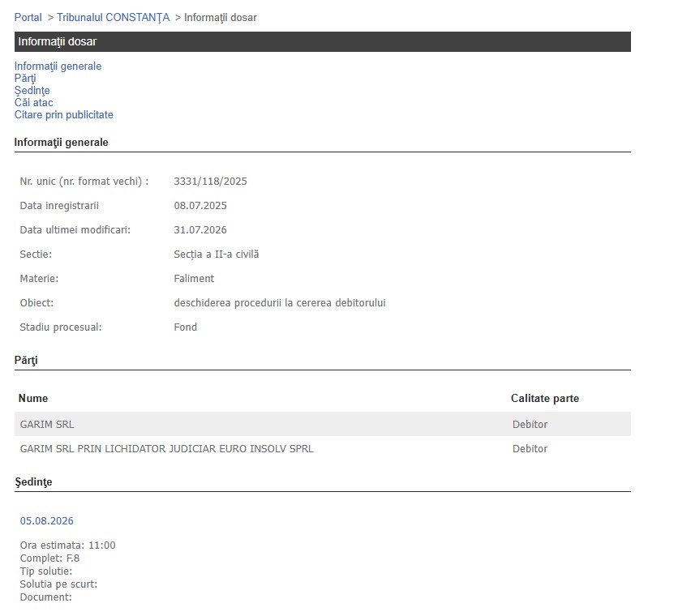Image resolution: width=691 pixels, height=616 pixels.
Task: Click the Ședințe section heading
Action: [33, 482]
